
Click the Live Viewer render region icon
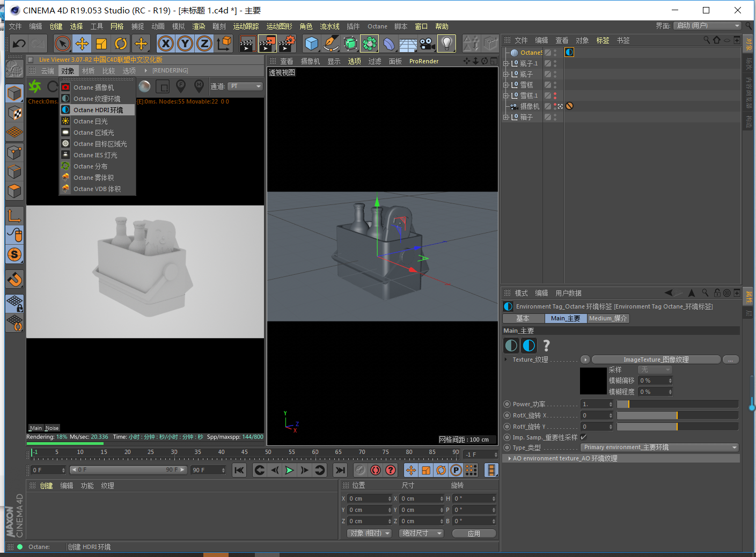coord(163,86)
